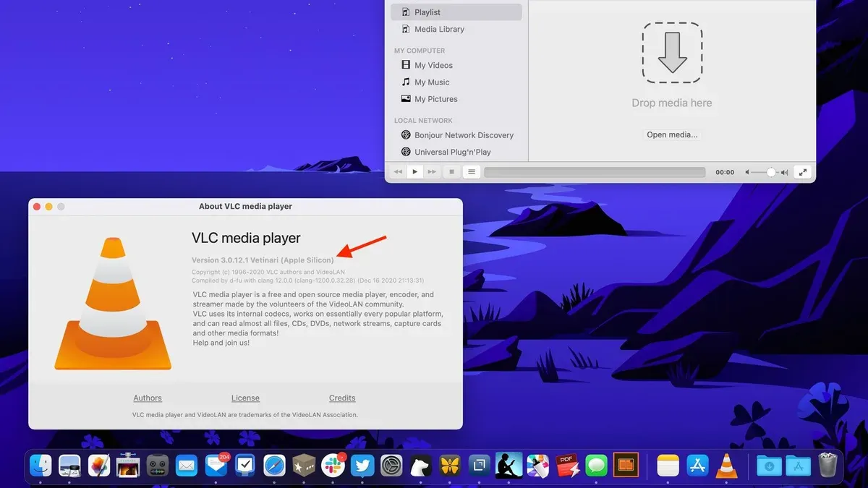Minimize the About VLC window
Image resolution: width=868 pixels, height=488 pixels.
49,207
